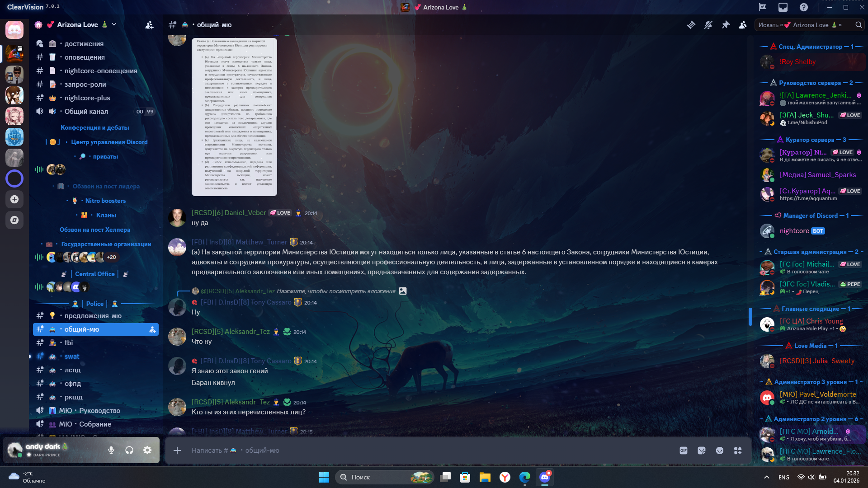Click Add a Server plus button
This screenshot has height=488, width=868.
[x=14, y=199]
